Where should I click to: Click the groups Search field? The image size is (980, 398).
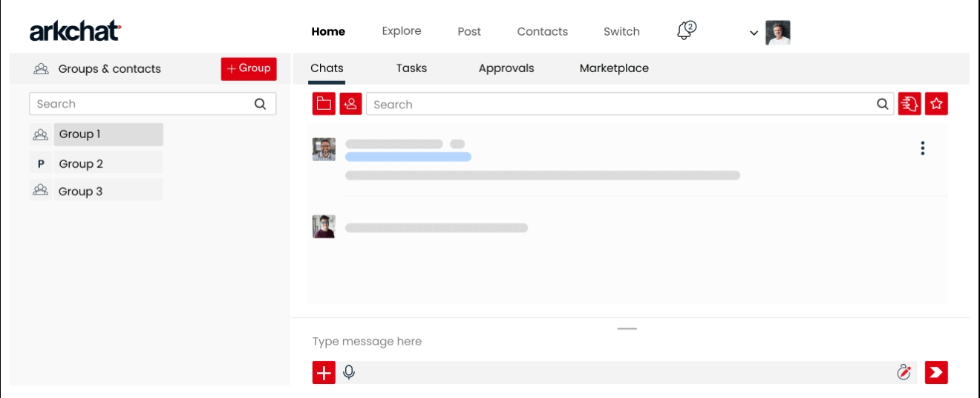click(x=152, y=104)
